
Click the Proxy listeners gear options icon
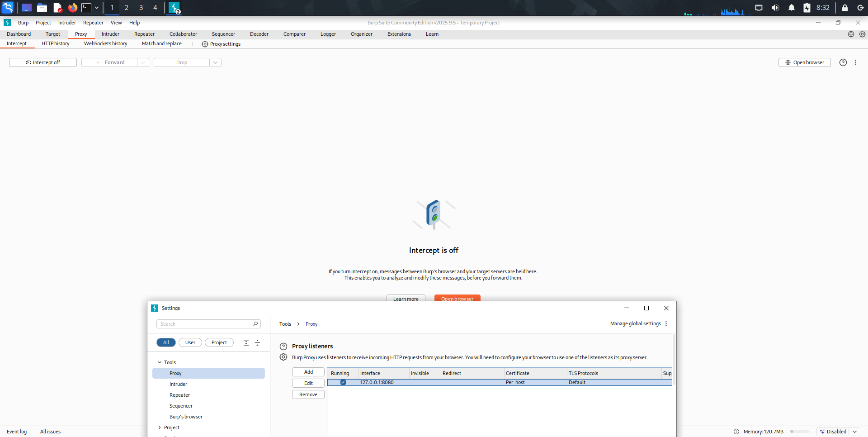(x=283, y=357)
